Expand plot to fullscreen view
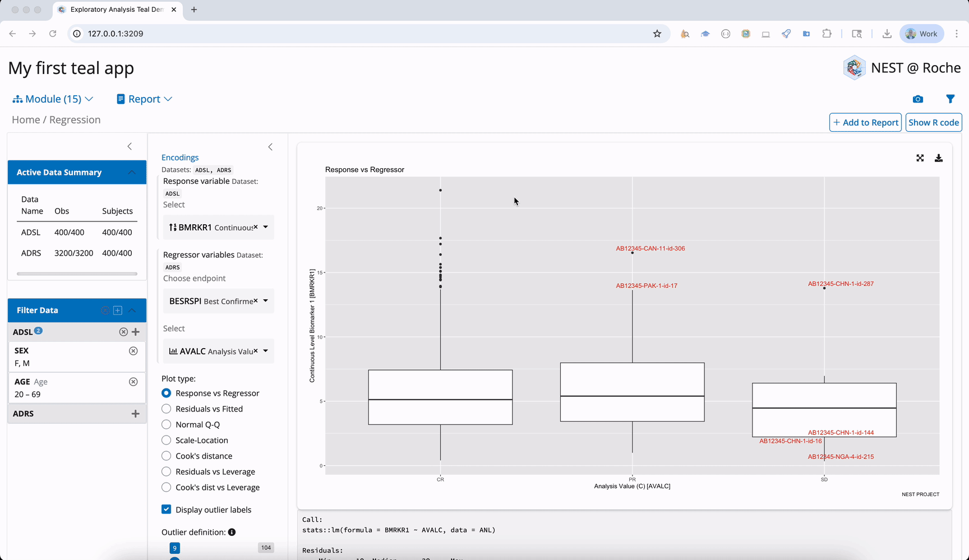Screen dimensions: 969x560 click(920, 159)
